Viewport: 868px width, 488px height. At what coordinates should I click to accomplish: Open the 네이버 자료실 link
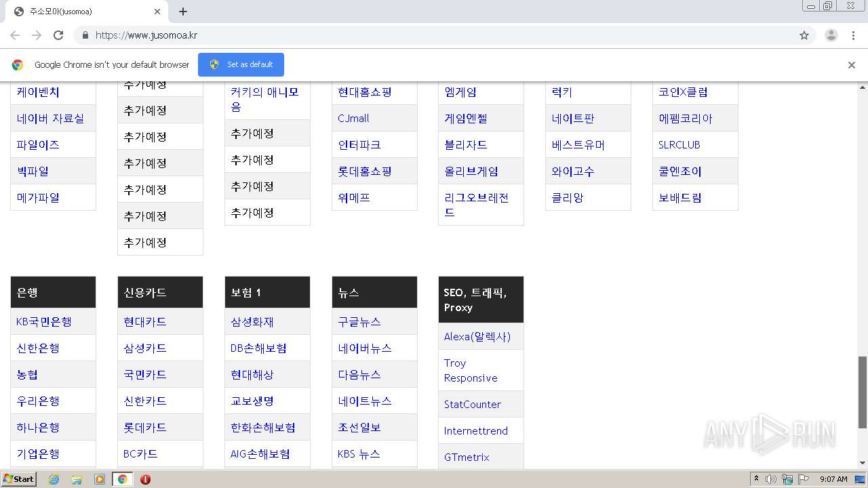pyautogui.click(x=50, y=119)
